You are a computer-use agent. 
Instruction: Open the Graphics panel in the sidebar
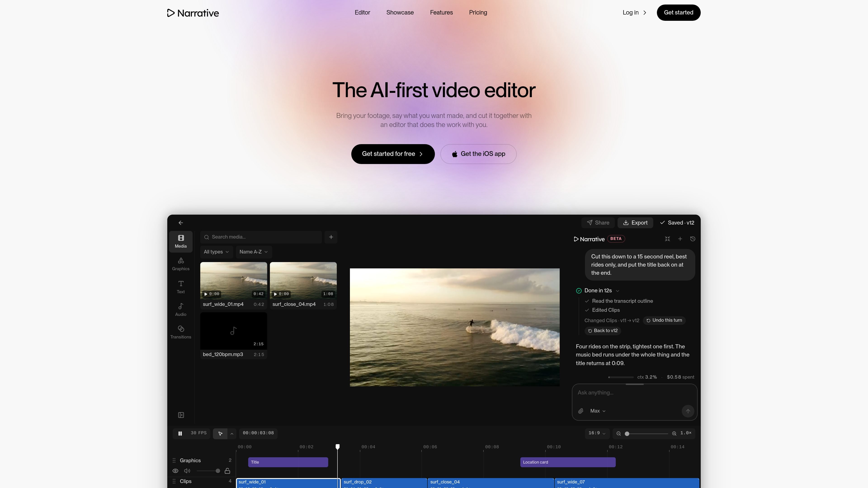tap(181, 264)
